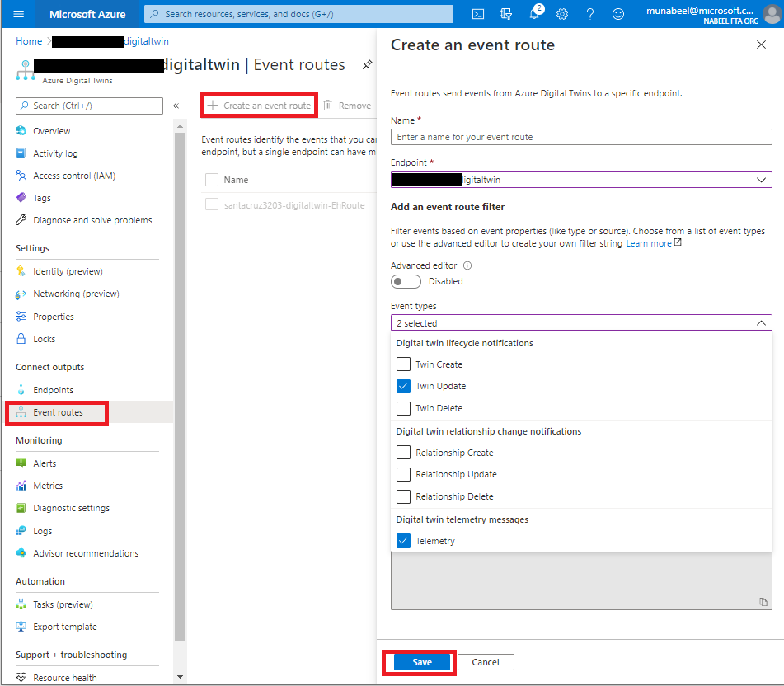Image resolution: width=784 pixels, height=686 pixels.
Task: Go to Home breadcrumb
Action: point(29,41)
